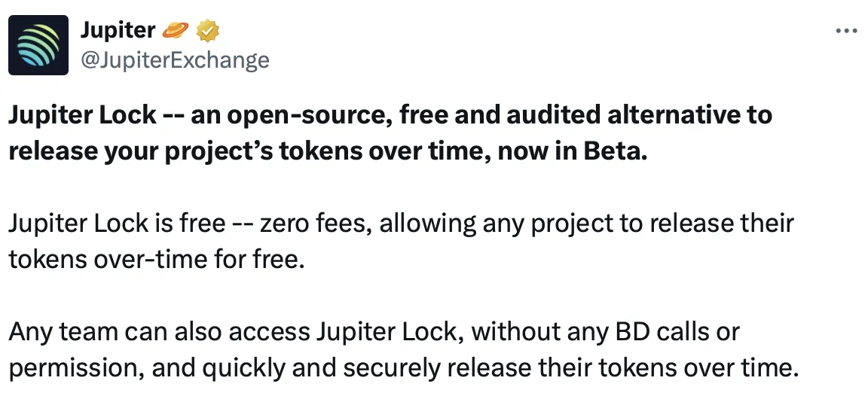
Task: Click the bold "Jupiter" display name
Action: [x=118, y=31]
